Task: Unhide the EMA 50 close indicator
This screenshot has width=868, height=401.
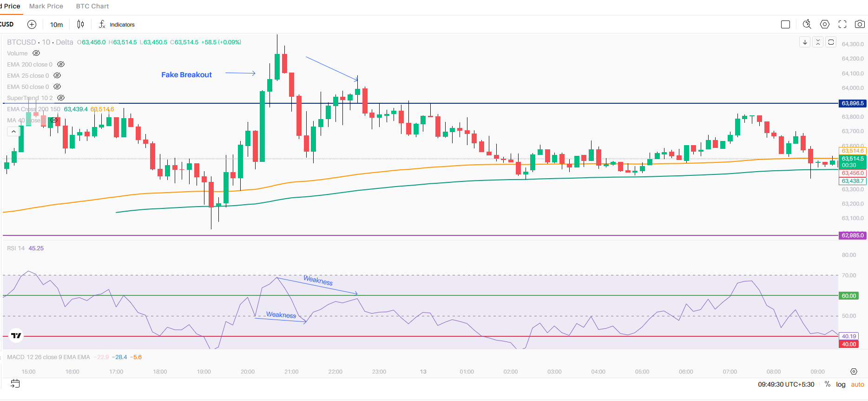Action: pos(57,87)
